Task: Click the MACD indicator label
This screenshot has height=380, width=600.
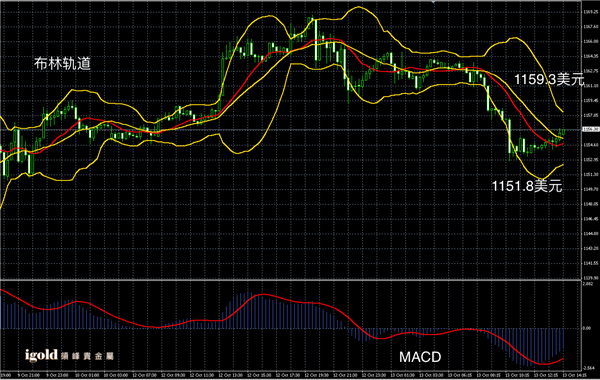Action: [x=420, y=357]
